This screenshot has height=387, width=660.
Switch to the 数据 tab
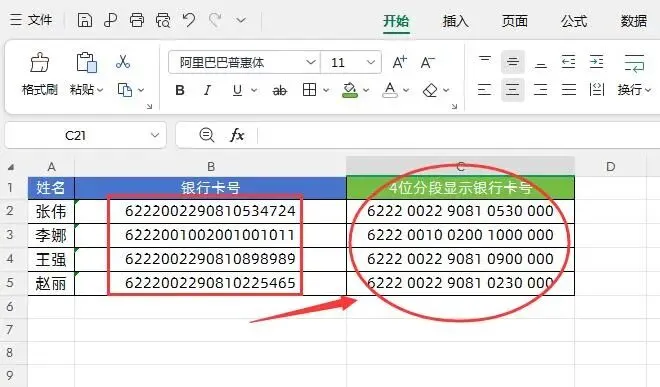634,21
